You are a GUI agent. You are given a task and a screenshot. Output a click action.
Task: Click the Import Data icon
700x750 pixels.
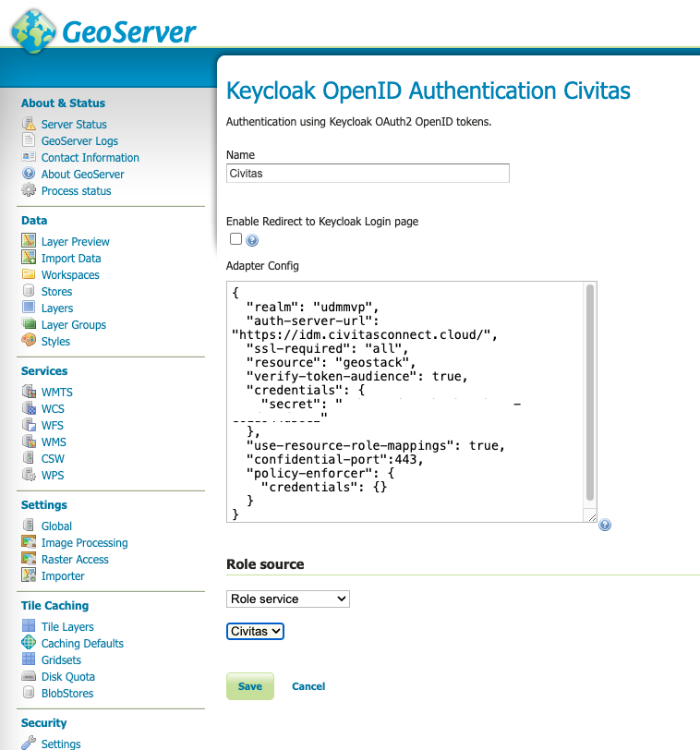29,258
